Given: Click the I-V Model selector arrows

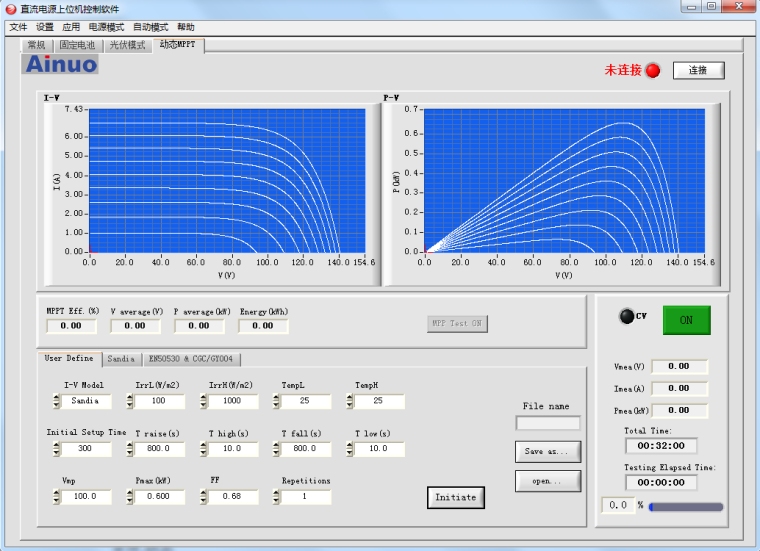Looking at the screenshot, I should point(55,401).
